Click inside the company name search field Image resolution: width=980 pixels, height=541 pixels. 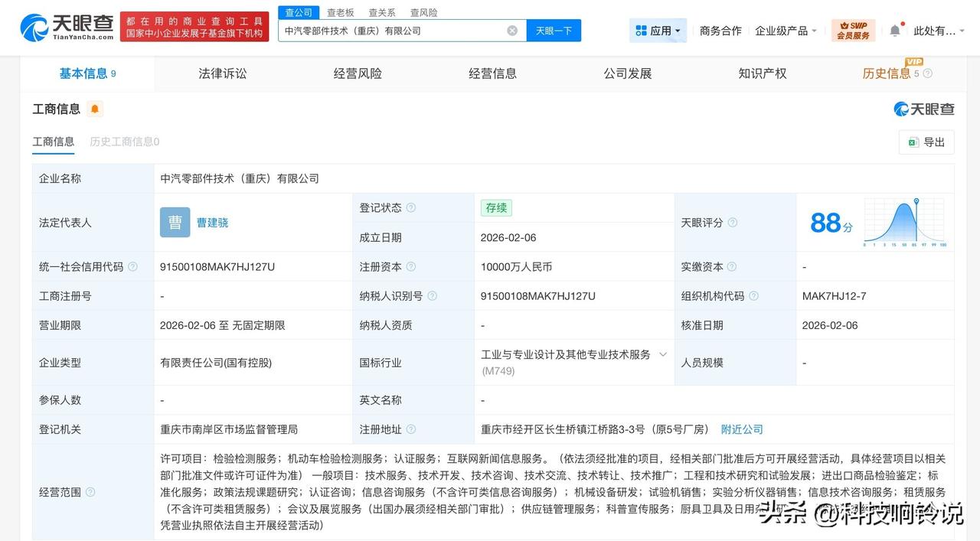pyautogui.click(x=390, y=30)
